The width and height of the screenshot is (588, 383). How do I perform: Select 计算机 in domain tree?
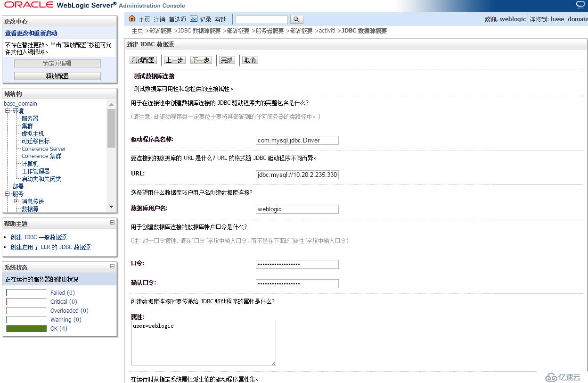(x=30, y=164)
